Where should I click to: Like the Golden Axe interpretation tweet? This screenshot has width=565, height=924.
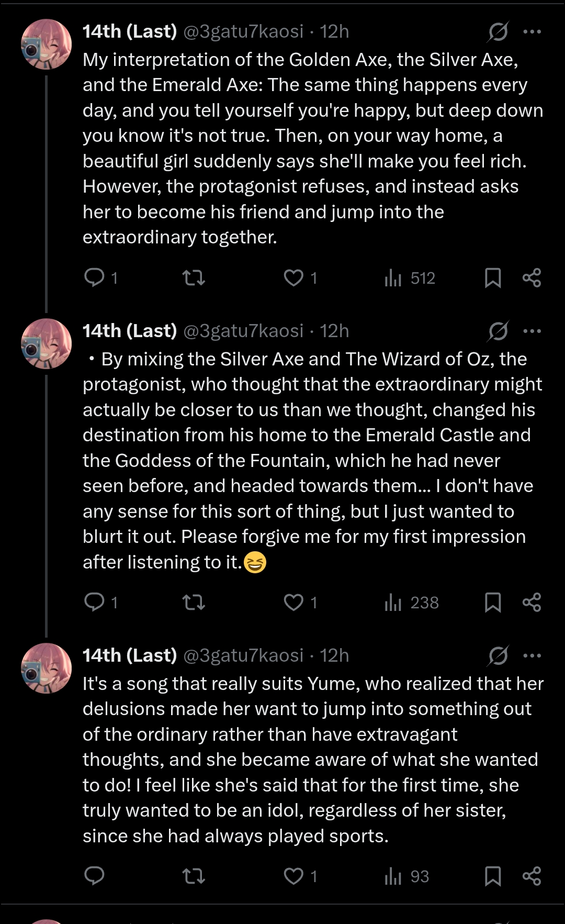(x=293, y=277)
